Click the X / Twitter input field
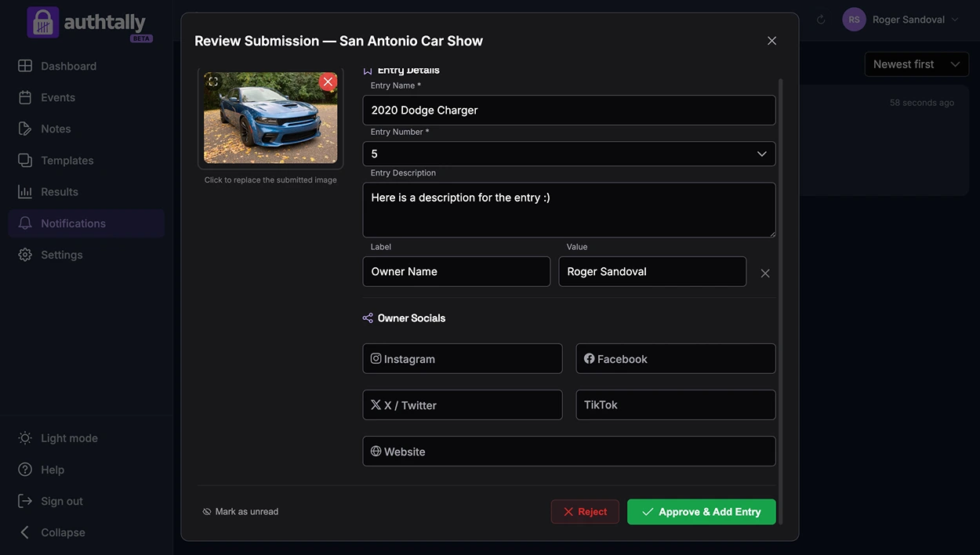Viewport: 980px width, 555px height. pos(463,404)
